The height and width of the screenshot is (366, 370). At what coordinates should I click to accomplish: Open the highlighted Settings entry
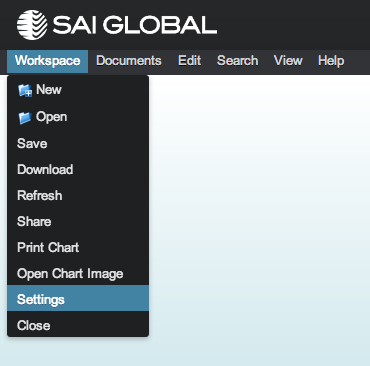pos(78,298)
